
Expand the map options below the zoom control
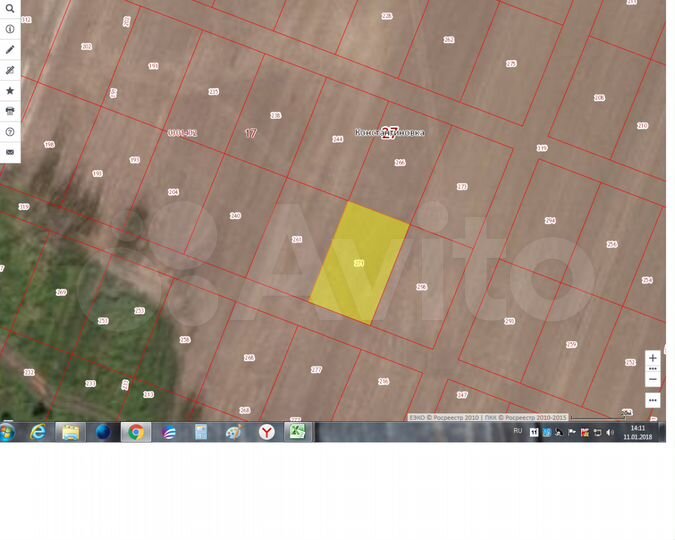coord(653,400)
